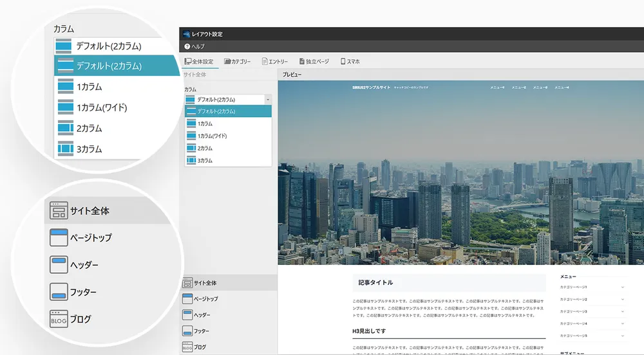This screenshot has height=355, width=644.
Task: Select highlighted デフォルト(2カラム) option in enlarged callout
Action: [x=117, y=66]
